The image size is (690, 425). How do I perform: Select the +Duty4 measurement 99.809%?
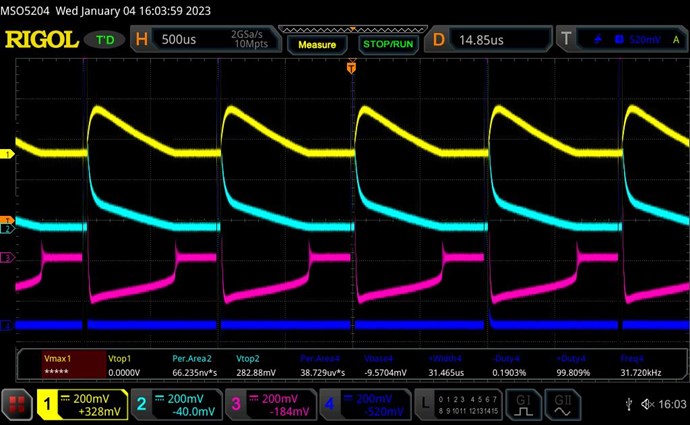tap(573, 365)
